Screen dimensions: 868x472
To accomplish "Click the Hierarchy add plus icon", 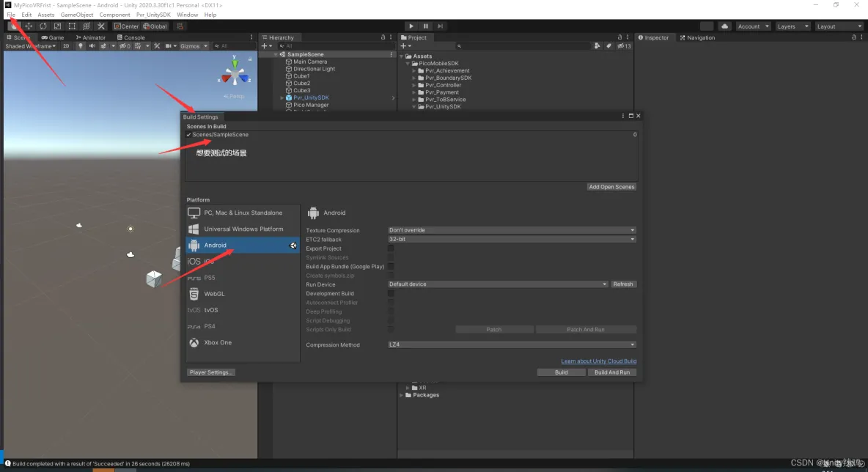I will [265, 46].
